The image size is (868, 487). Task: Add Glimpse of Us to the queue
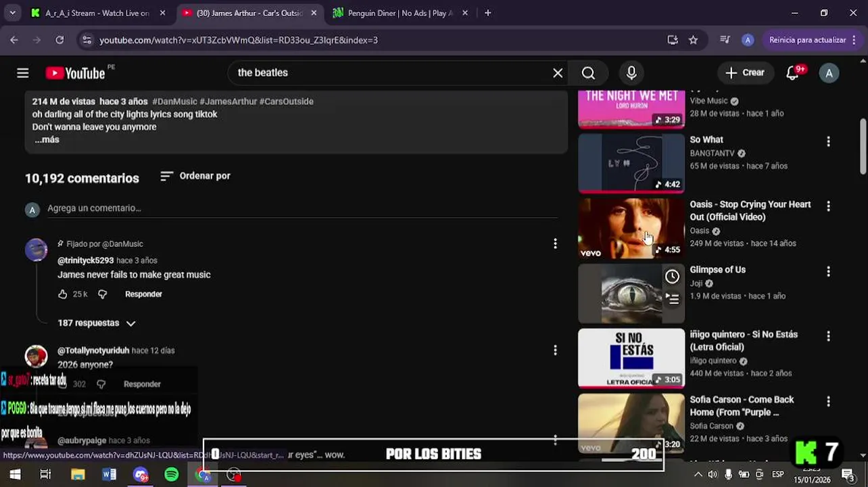(672, 298)
